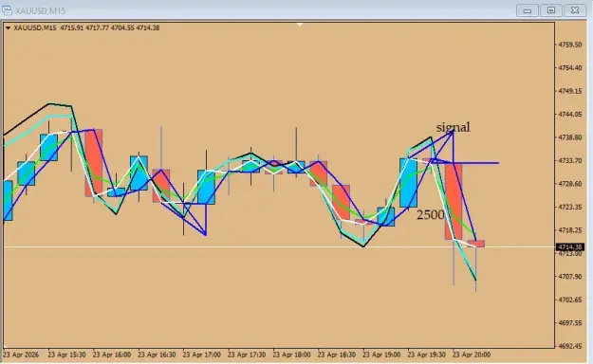Click the 4738.80 price axis label
The height and width of the screenshot is (364, 593).
[x=570, y=137]
